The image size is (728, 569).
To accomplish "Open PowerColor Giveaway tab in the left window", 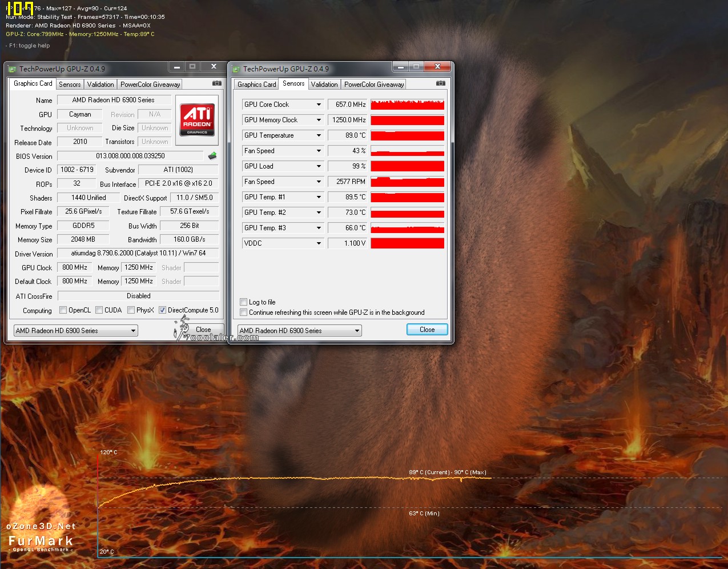I will coord(150,85).
